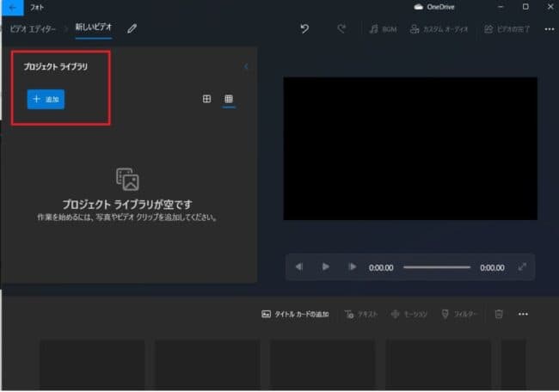Undo the last action

pos(304,28)
